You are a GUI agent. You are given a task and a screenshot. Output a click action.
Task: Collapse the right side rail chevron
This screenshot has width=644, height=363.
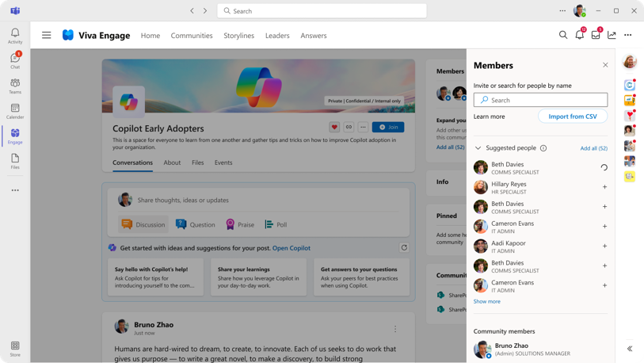click(630, 349)
